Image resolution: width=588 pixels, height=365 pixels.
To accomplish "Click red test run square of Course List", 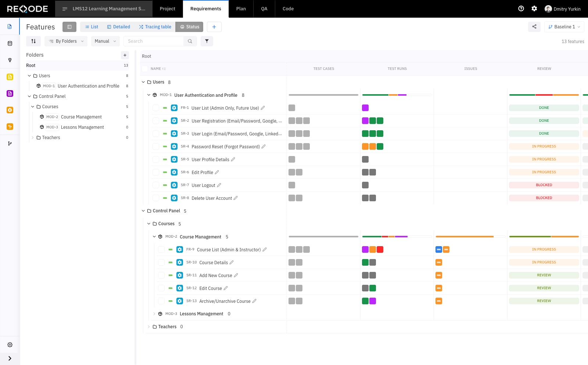I will pos(380,249).
